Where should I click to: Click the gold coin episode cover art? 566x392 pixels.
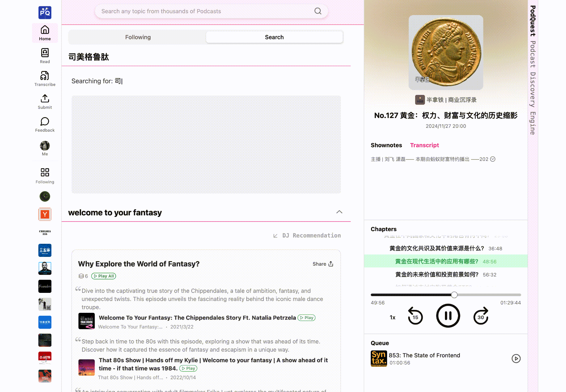click(446, 52)
